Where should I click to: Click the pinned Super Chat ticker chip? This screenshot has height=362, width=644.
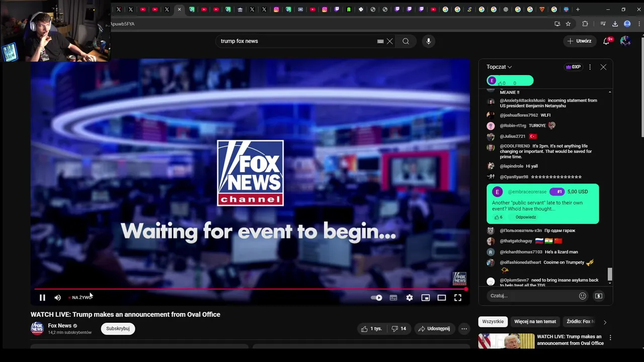coord(510,81)
